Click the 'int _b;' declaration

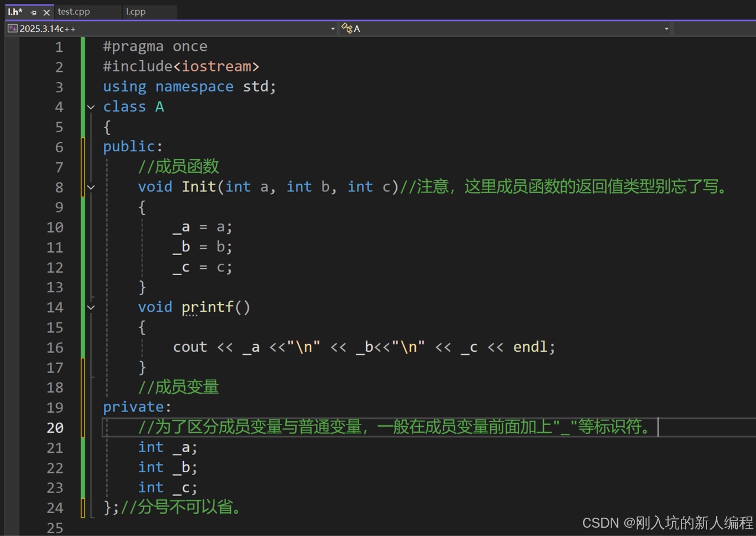coord(168,468)
